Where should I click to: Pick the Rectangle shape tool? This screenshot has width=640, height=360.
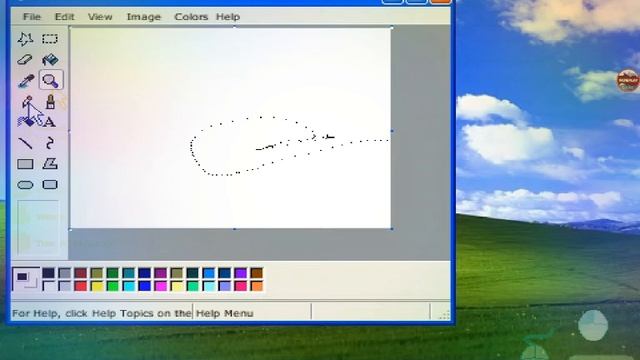[x=25, y=164]
